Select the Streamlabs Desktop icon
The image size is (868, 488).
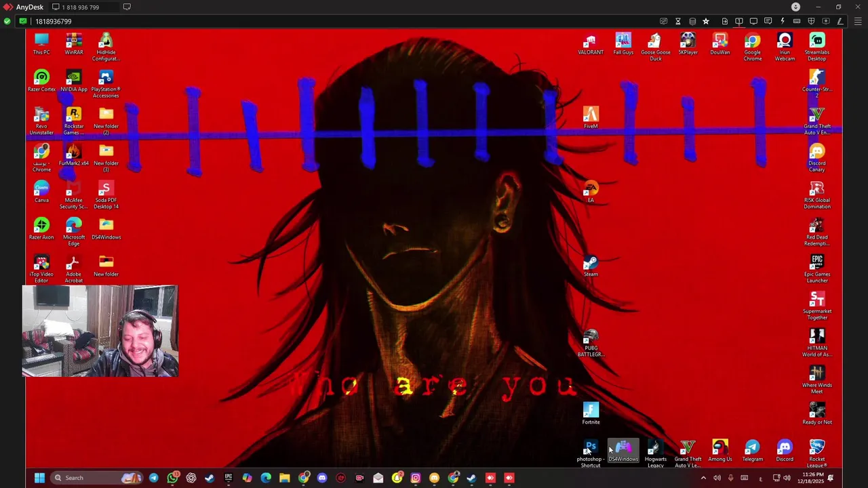pos(817,47)
